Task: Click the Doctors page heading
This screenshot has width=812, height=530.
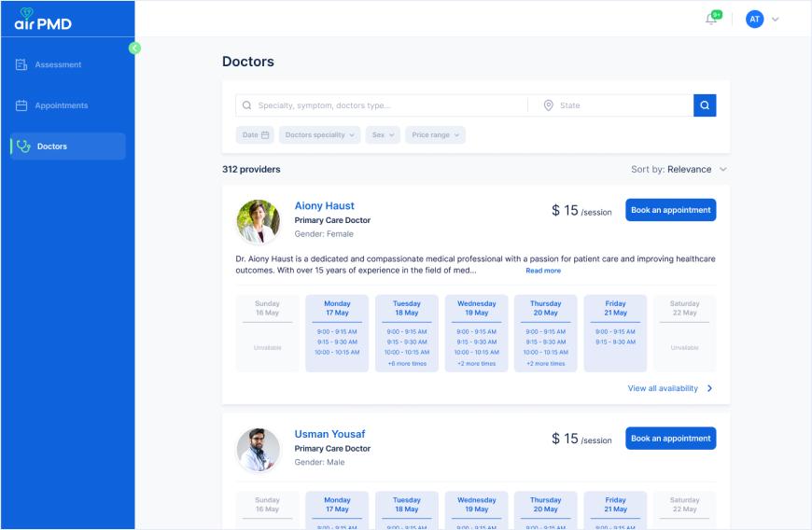Action: [x=248, y=62]
